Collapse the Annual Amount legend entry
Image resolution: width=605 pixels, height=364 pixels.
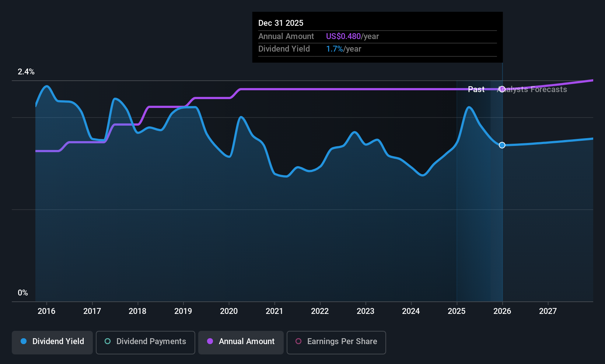click(241, 342)
